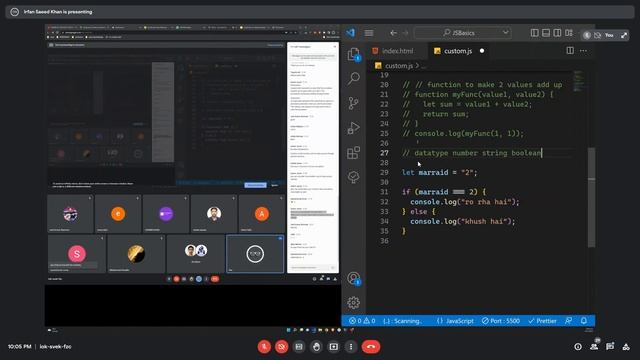The height and width of the screenshot is (360, 640).
Task: Split the editor to the right
Action: click(570, 51)
